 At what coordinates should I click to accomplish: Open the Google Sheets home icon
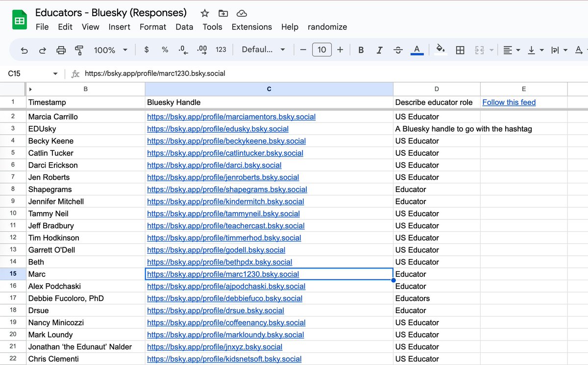pos(19,21)
